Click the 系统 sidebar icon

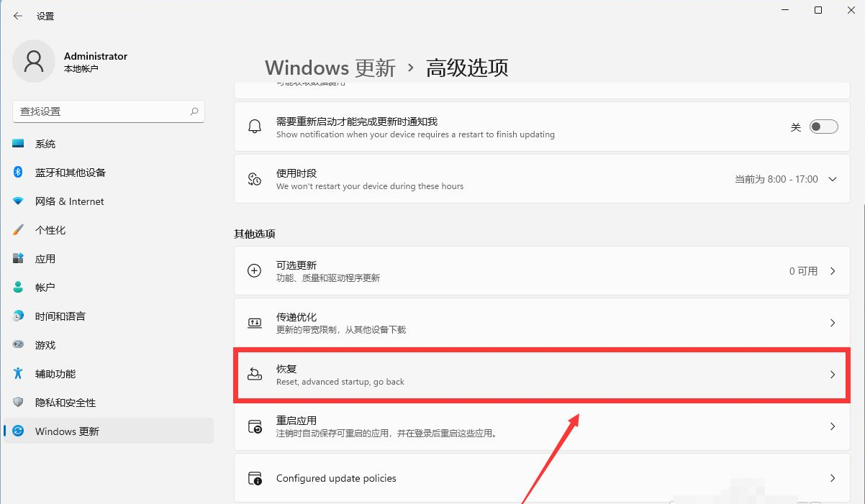pyautogui.click(x=19, y=144)
